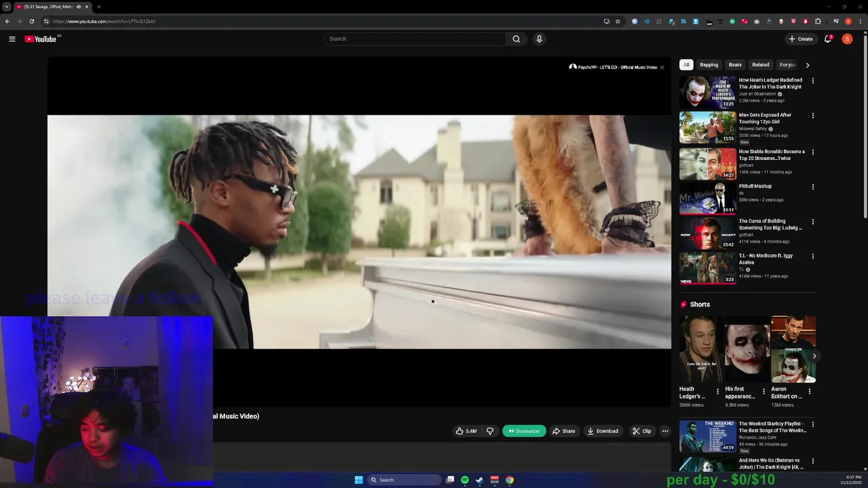Open site information icon in address bar

46,21
